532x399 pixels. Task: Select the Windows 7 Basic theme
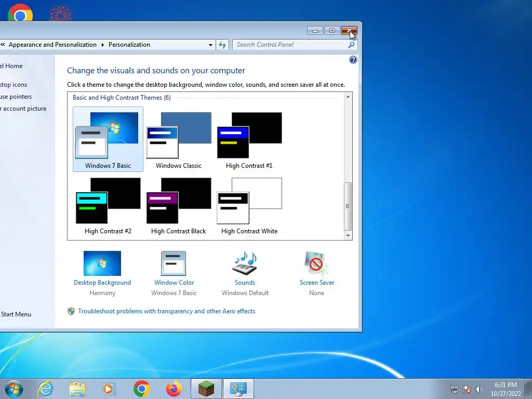(x=108, y=139)
